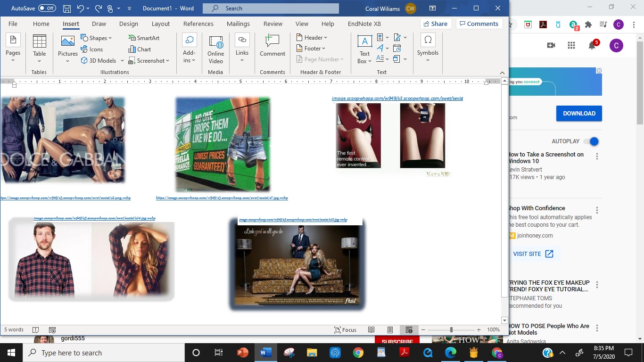Click the DOWNLOAD button in browser ad
The width and height of the screenshot is (644, 362).
tap(579, 113)
